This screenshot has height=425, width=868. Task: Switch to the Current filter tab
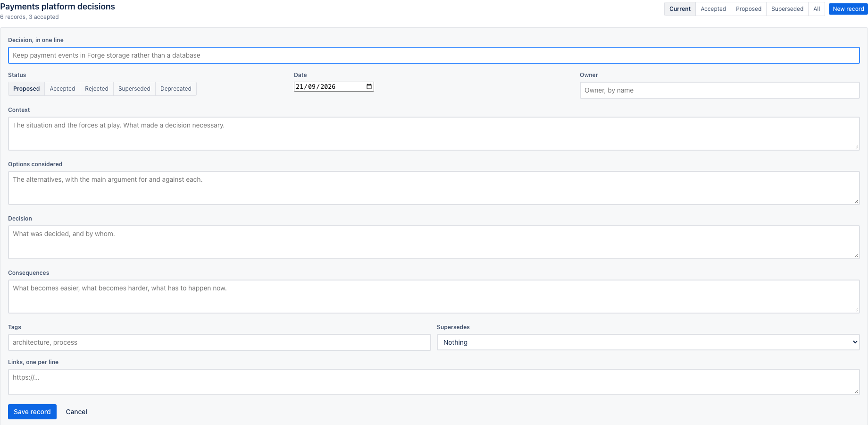point(680,9)
